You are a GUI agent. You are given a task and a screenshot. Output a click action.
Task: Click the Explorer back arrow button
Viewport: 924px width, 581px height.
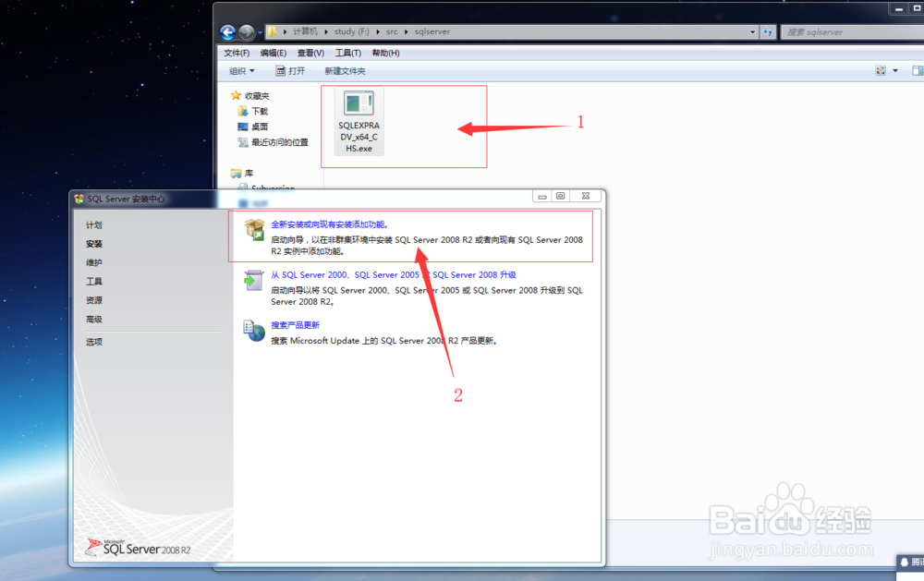(228, 32)
